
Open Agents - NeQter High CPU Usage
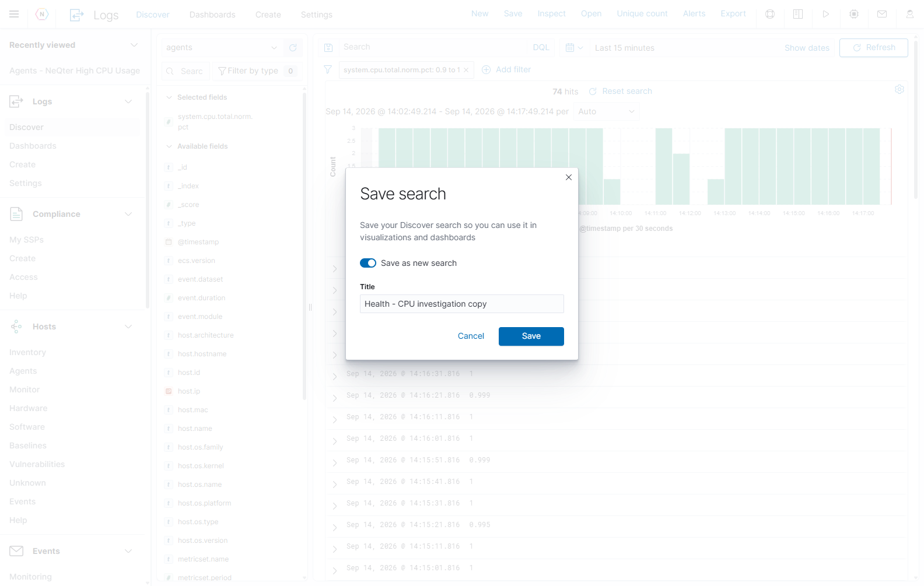pyautogui.click(x=75, y=71)
